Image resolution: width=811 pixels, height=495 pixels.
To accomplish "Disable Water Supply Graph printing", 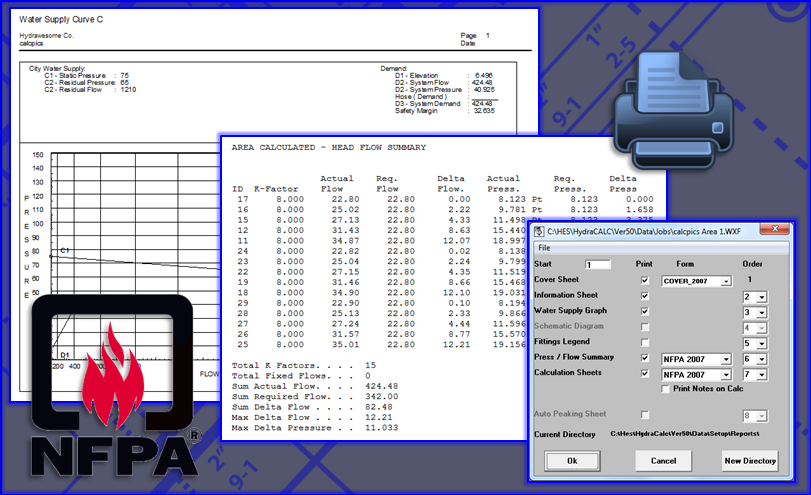I will [645, 312].
